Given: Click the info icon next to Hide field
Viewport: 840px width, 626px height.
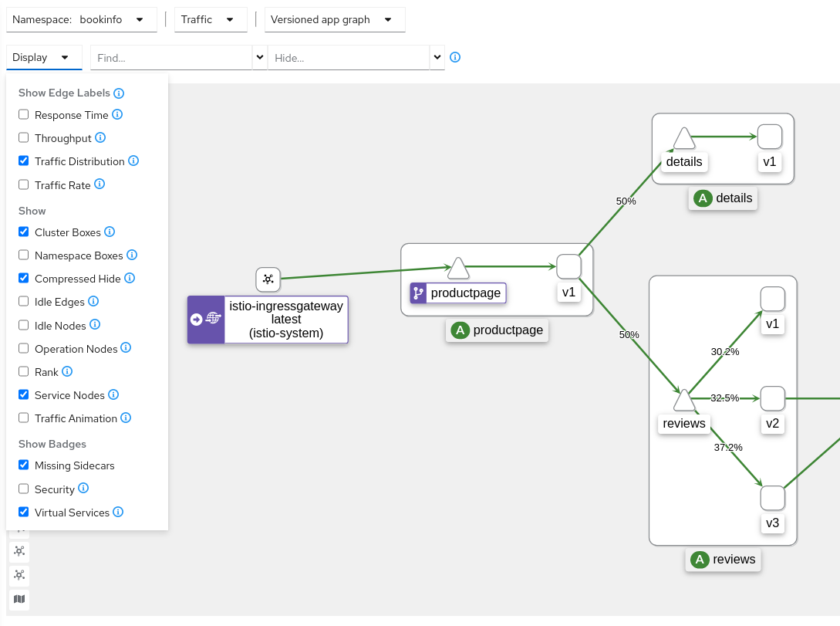Looking at the screenshot, I should pyautogui.click(x=455, y=56).
